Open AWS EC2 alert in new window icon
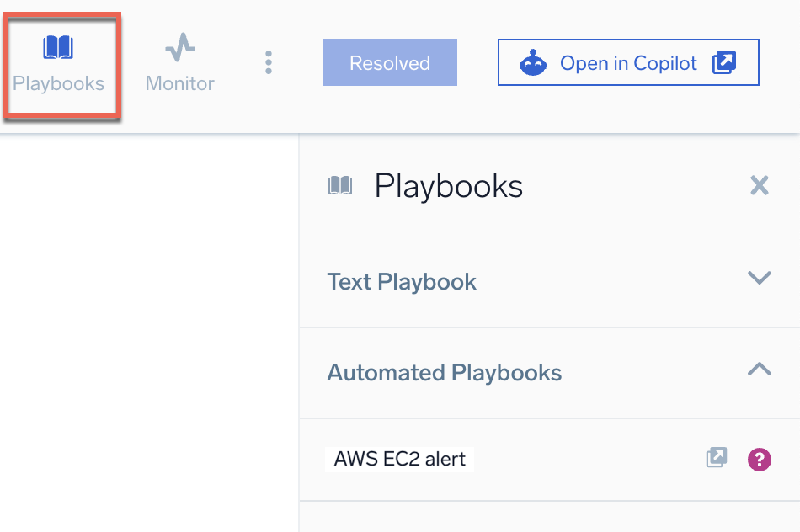 pyautogui.click(x=716, y=458)
